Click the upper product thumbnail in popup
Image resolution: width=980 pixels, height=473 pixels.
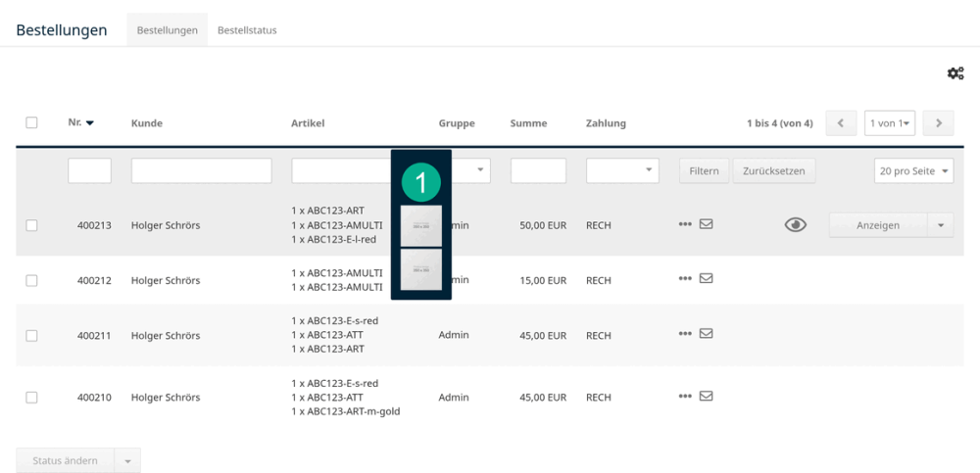[421, 225]
